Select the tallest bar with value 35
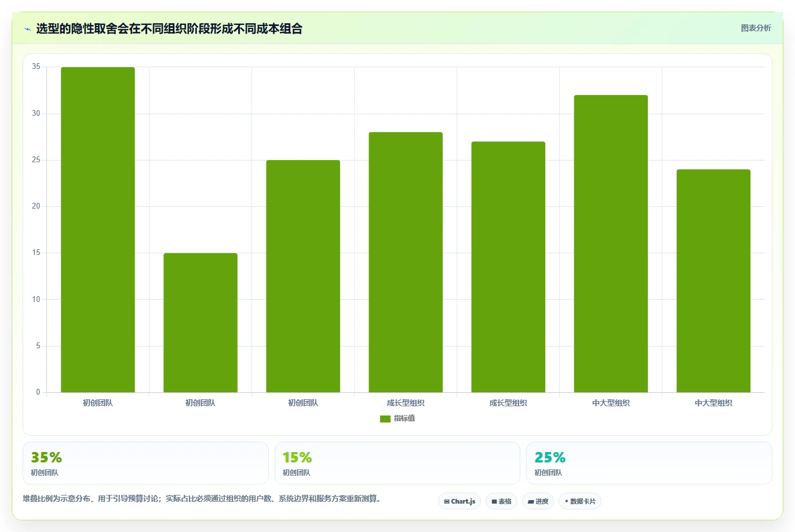Screen dimensions: 795x532 (x=98, y=230)
